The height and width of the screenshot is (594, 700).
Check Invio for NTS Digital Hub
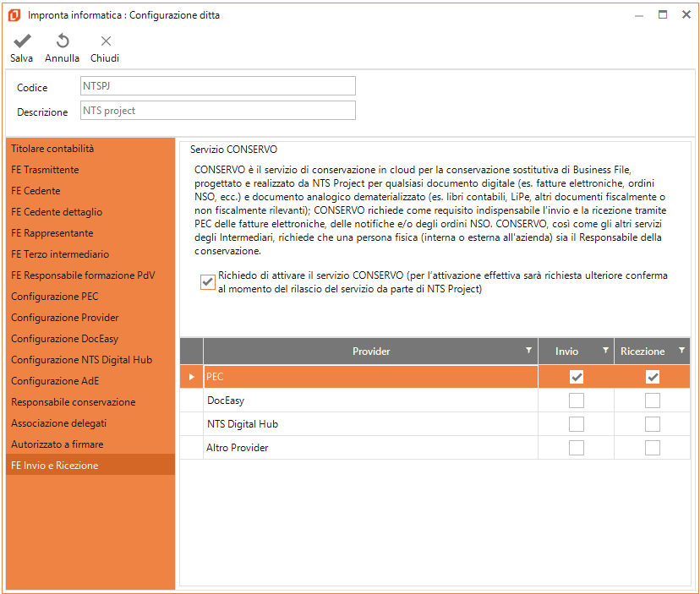pyautogui.click(x=576, y=424)
